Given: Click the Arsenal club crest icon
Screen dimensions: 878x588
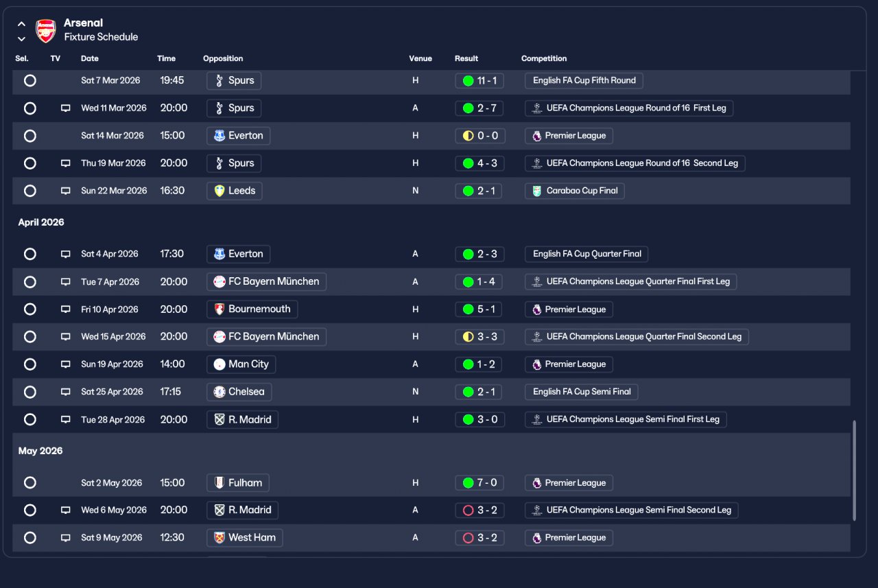Looking at the screenshot, I should pyautogui.click(x=46, y=30).
